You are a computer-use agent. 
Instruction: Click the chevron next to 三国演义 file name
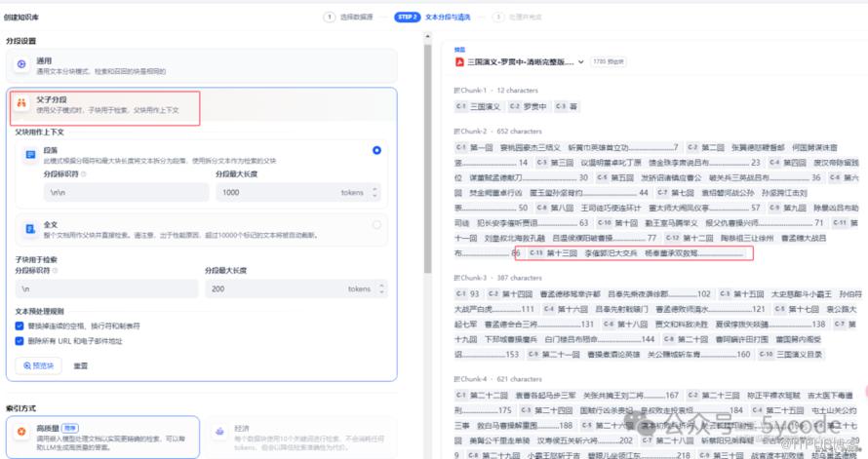(580, 62)
